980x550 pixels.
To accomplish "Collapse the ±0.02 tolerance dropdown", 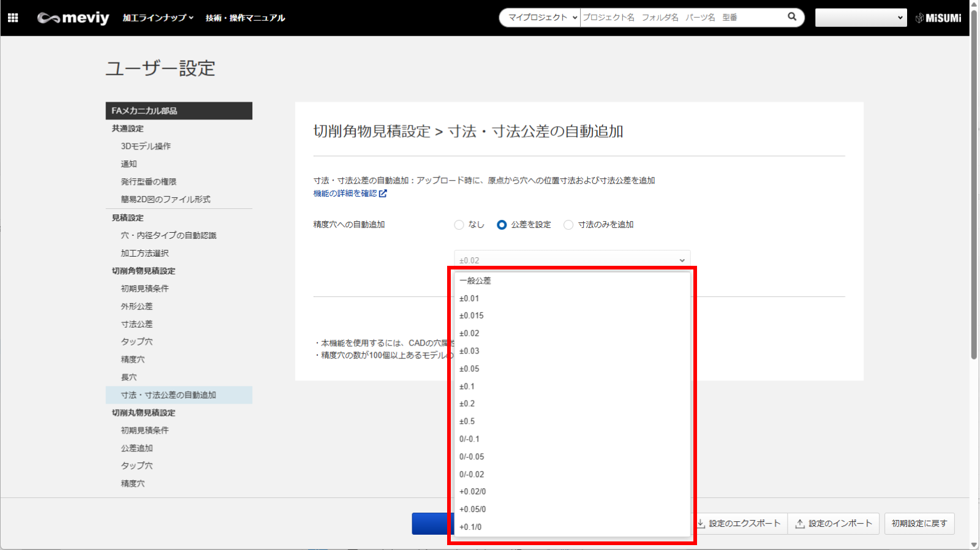I will [x=572, y=260].
